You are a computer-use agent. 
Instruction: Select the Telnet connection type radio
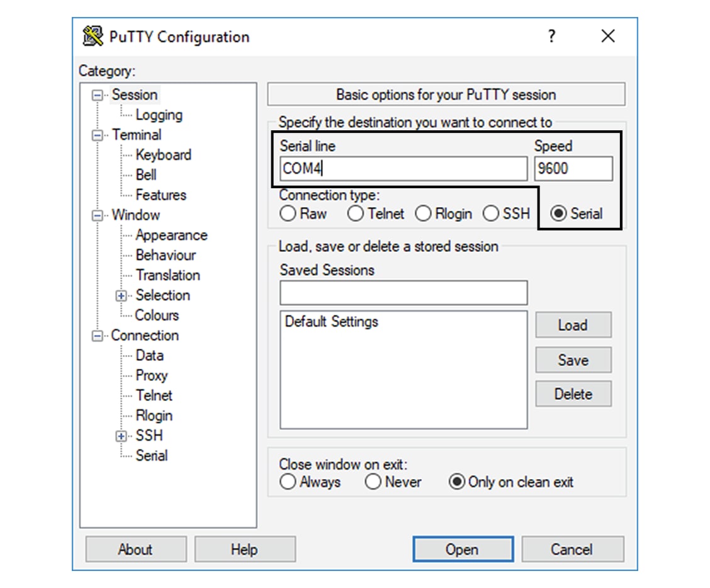click(356, 213)
